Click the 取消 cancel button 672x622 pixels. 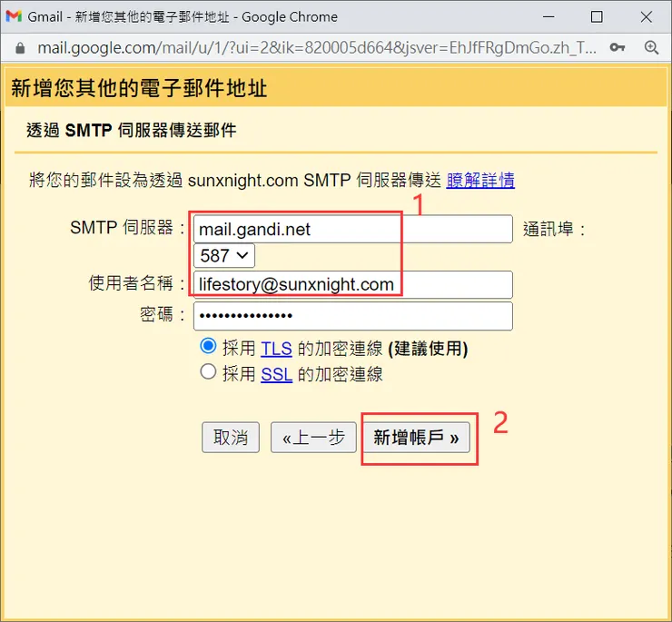[231, 438]
